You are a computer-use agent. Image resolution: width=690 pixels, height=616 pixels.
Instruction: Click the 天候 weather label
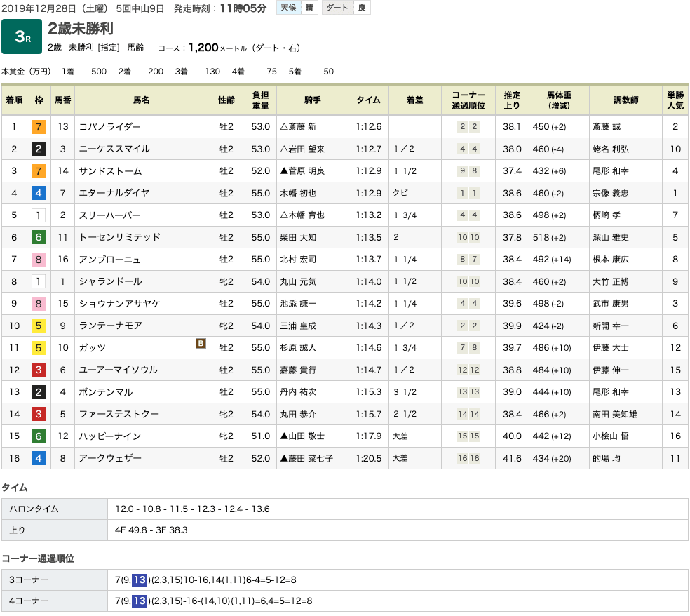[x=287, y=8]
